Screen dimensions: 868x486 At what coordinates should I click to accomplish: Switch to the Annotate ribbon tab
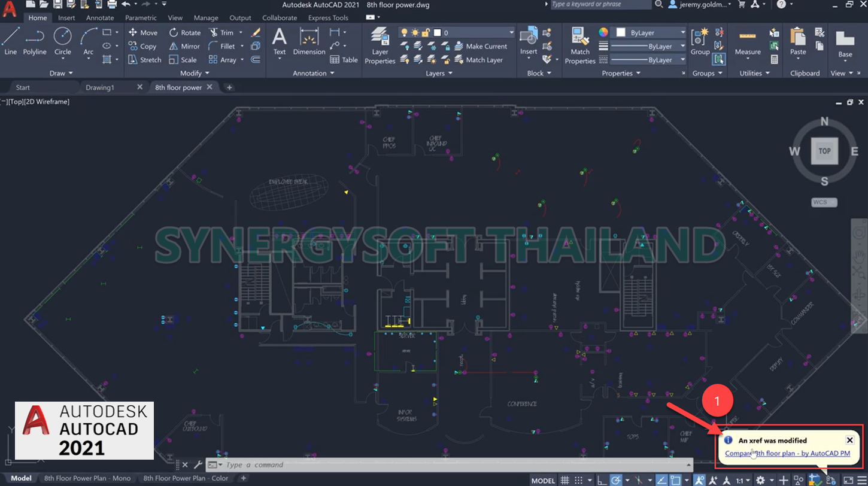(99, 17)
